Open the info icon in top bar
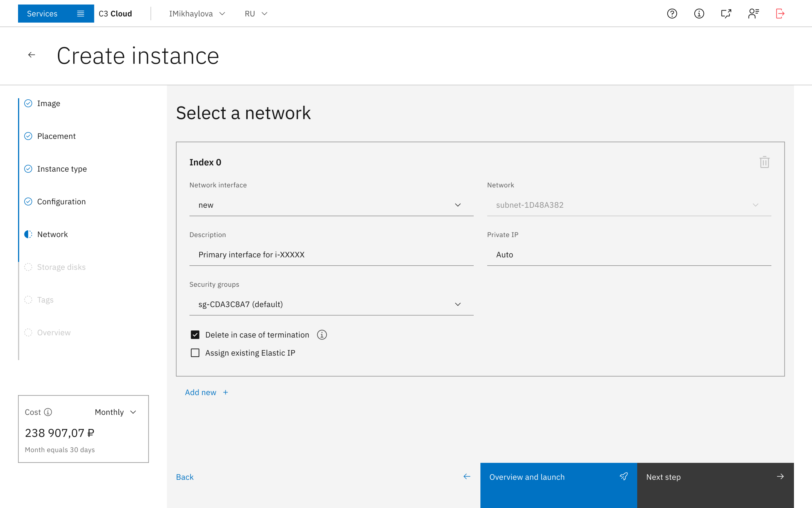 point(699,14)
